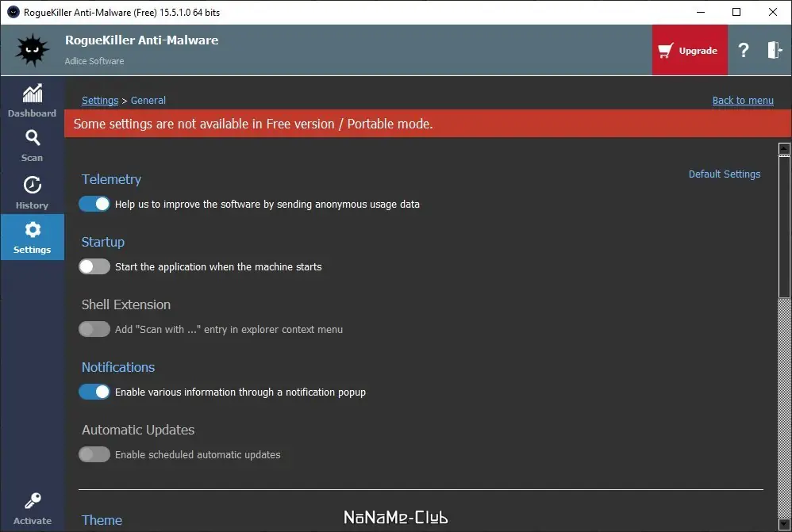Click the Startup section heading
Screen dimensions: 792x532
pyautogui.click(x=103, y=243)
